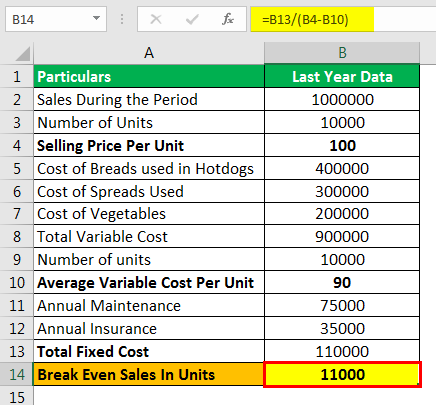The height and width of the screenshot is (405, 436).
Task: Select row 5 header
Action: pyautogui.click(x=17, y=168)
